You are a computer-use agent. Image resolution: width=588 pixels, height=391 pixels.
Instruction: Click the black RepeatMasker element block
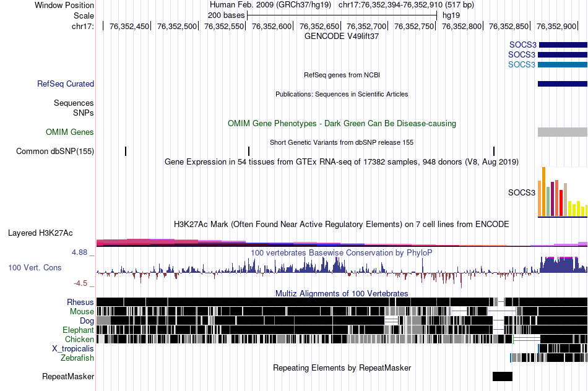click(503, 376)
